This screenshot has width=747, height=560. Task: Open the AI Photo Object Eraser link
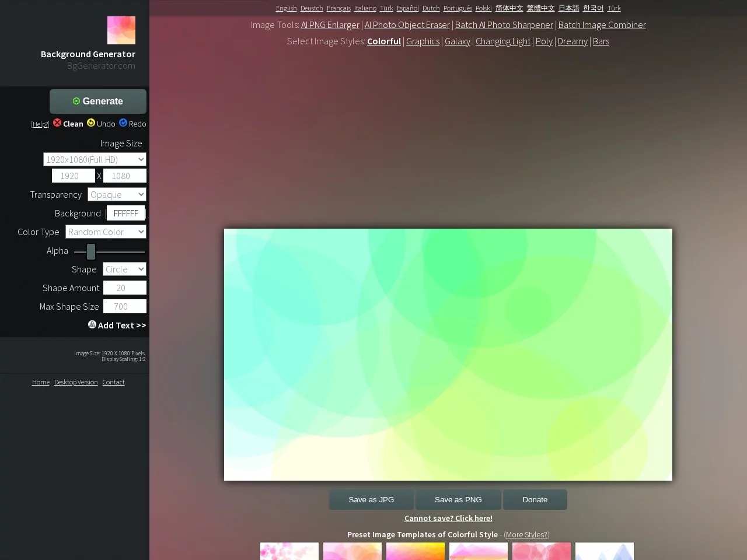click(407, 25)
